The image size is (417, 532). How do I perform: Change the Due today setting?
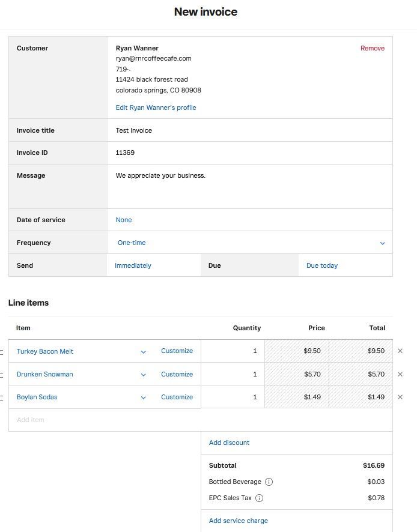(322, 265)
